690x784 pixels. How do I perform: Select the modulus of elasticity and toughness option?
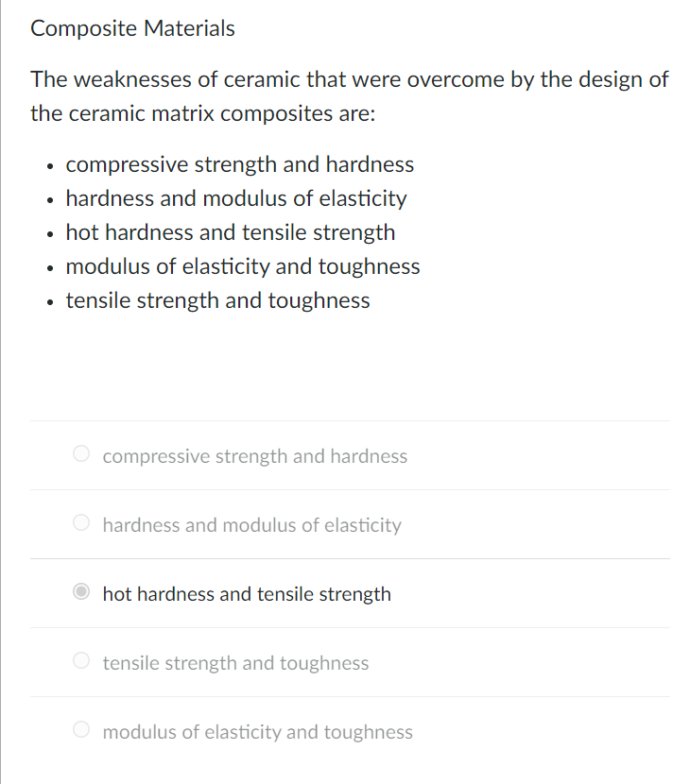point(257,732)
